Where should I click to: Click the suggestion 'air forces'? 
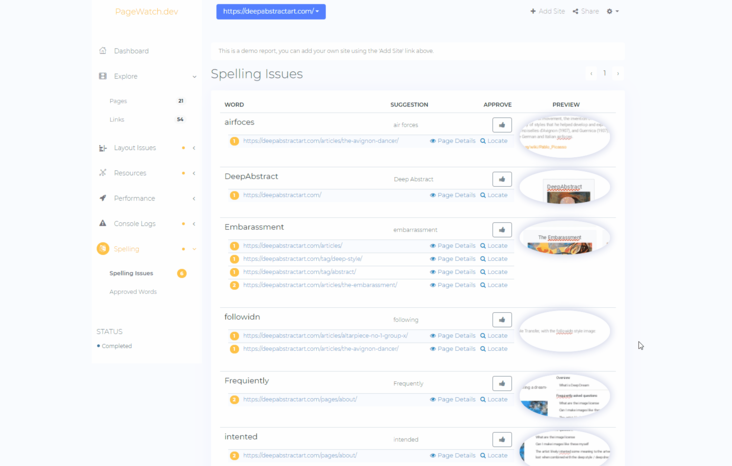click(406, 125)
